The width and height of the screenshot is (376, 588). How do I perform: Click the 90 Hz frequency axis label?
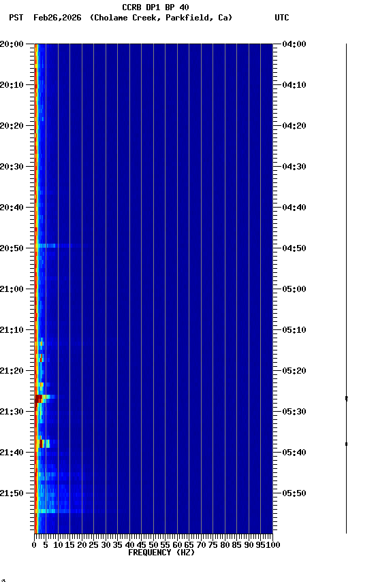(x=249, y=546)
